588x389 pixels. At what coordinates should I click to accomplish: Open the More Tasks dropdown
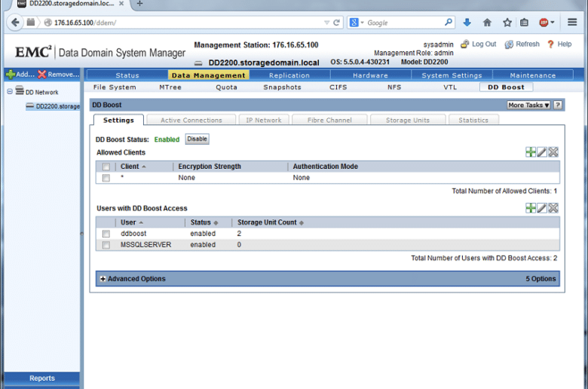click(x=528, y=105)
